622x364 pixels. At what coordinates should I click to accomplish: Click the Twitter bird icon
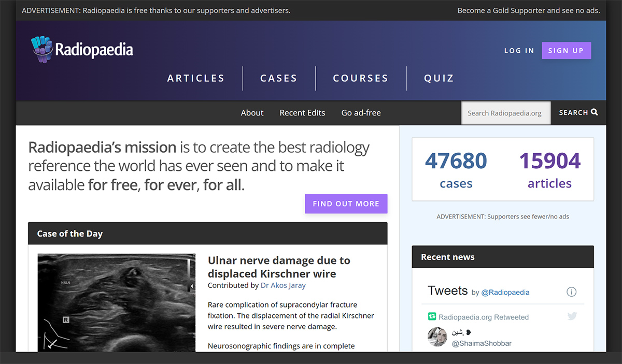tap(572, 316)
